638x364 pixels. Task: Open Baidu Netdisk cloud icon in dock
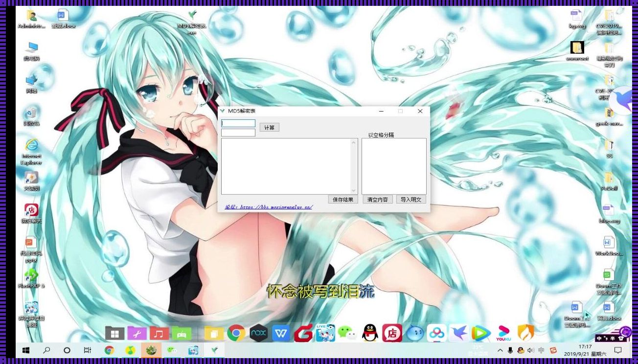[436, 333]
